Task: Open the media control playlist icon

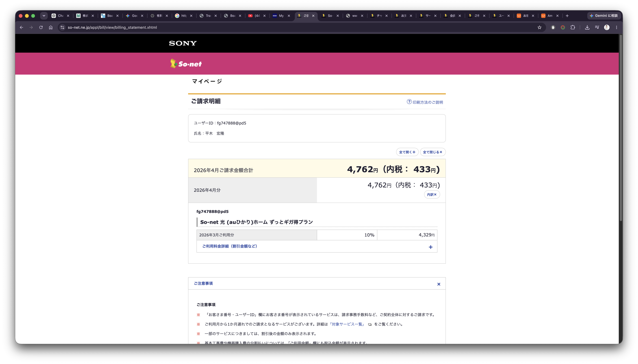Action: pyautogui.click(x=597, y=28)
